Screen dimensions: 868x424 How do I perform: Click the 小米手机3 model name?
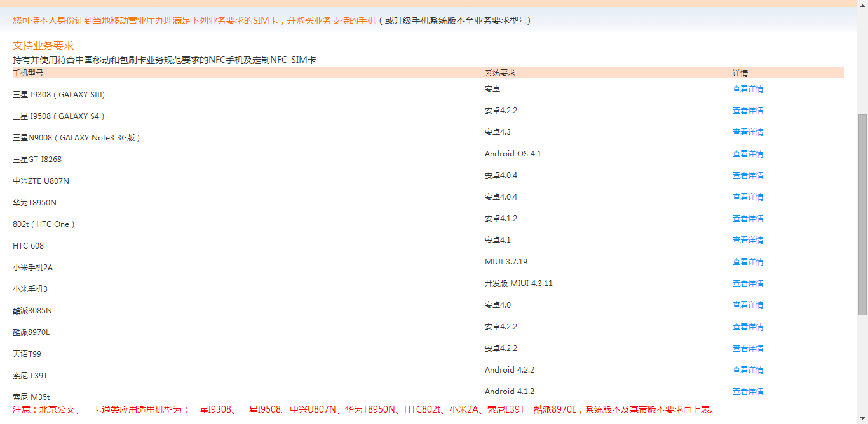[x=30, y=289]
